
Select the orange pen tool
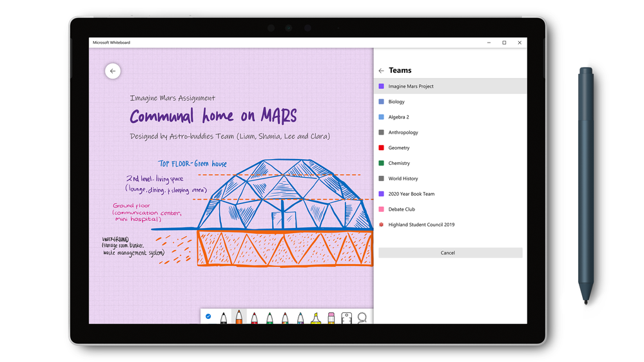point(239,317)
